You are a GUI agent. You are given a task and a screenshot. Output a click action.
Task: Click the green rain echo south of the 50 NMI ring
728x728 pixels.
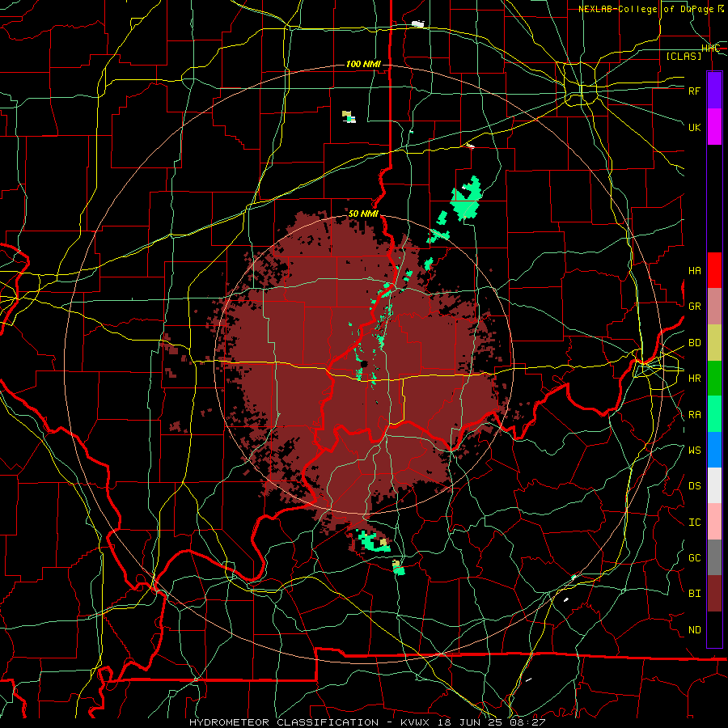[373, 543]
